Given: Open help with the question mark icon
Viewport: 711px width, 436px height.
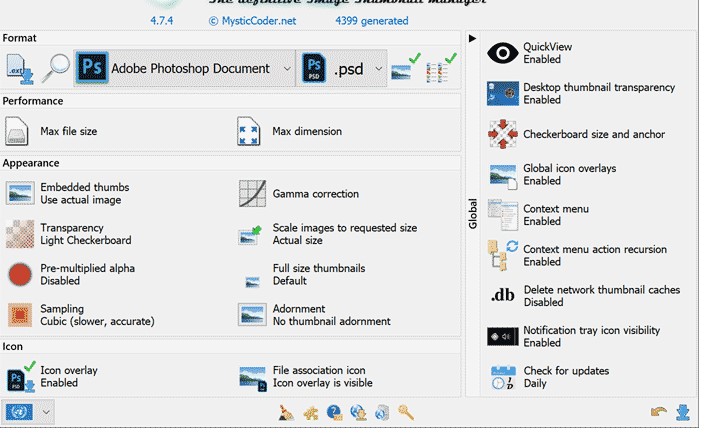Looking at the screenshot, I should click(x=334, y=412).
